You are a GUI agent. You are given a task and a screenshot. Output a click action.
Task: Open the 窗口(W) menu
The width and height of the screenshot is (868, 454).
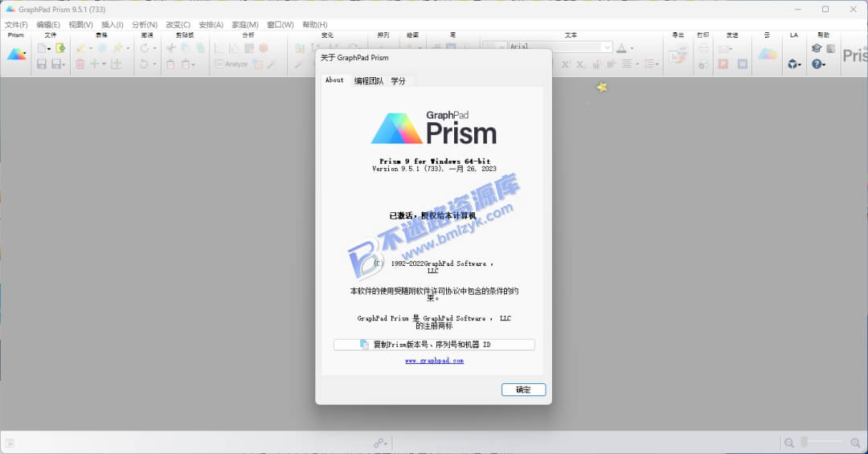280,24
